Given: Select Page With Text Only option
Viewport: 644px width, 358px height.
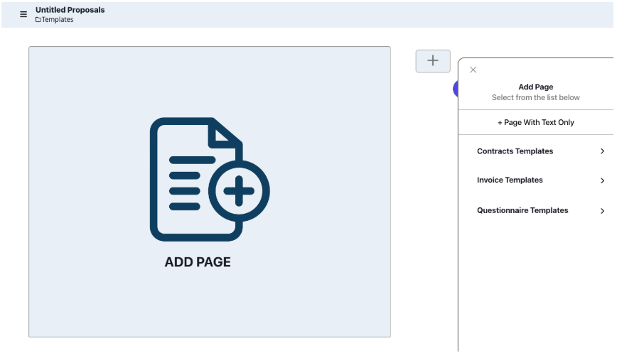Looking at the screenshot, I should [x=535, y=122].
